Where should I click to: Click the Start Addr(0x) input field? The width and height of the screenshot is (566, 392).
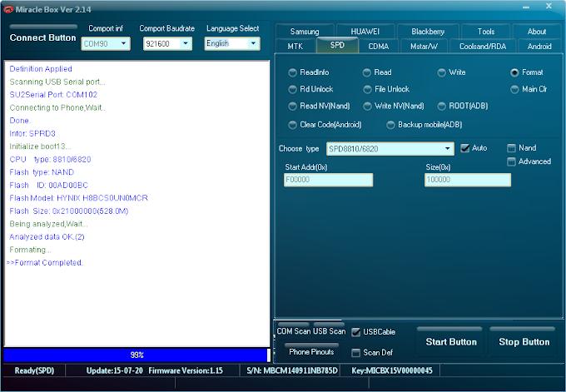(328, 180)
